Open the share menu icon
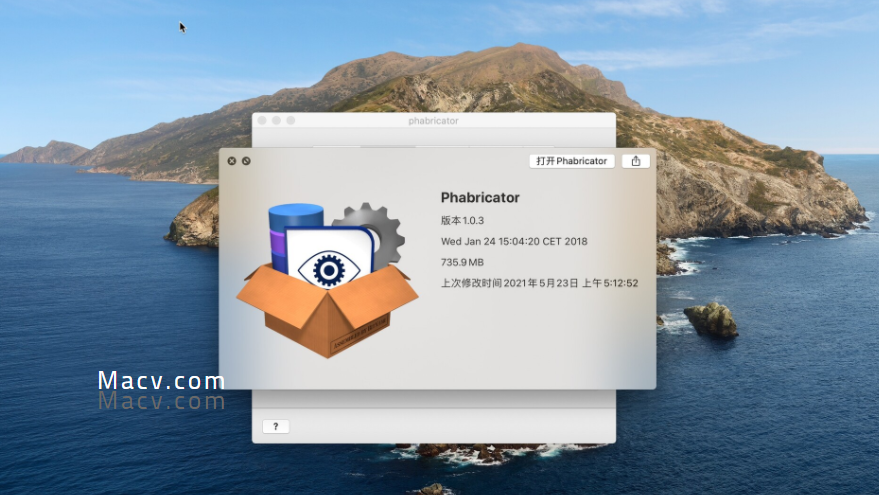This screenshot has width=879, height=495. (x=636, y=161)
